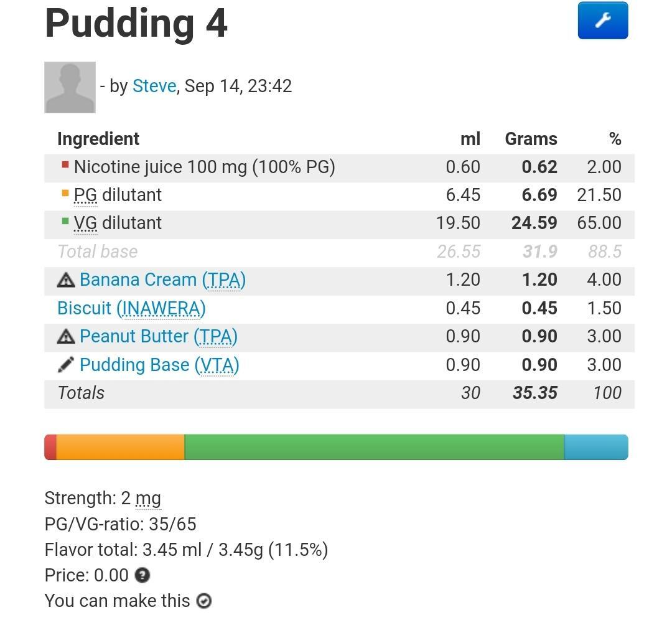Click the checkmark icon after 'You can make this'
This screenshot has width=672, height=630.
coord(204,601)
